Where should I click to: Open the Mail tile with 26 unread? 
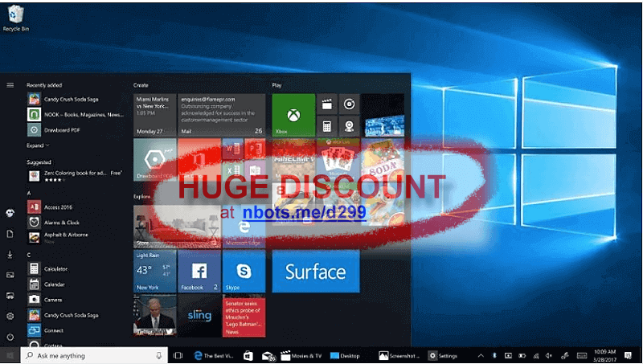coord(222,115)
